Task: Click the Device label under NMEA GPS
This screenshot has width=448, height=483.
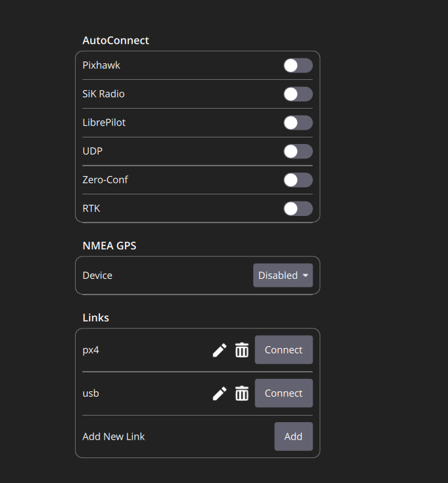Action: [97, 276]
